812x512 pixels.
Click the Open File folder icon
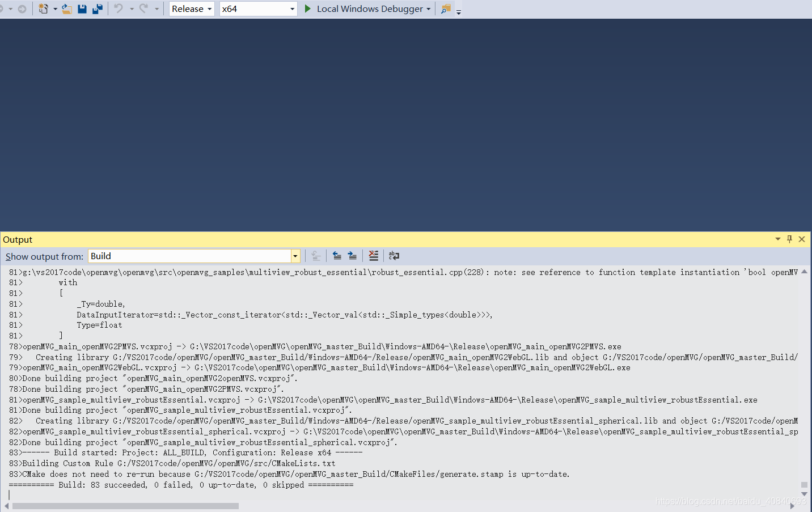click(67, 9)
